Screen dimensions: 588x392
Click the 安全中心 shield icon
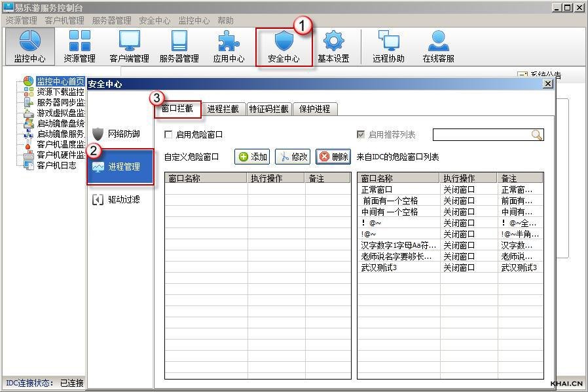284,46
